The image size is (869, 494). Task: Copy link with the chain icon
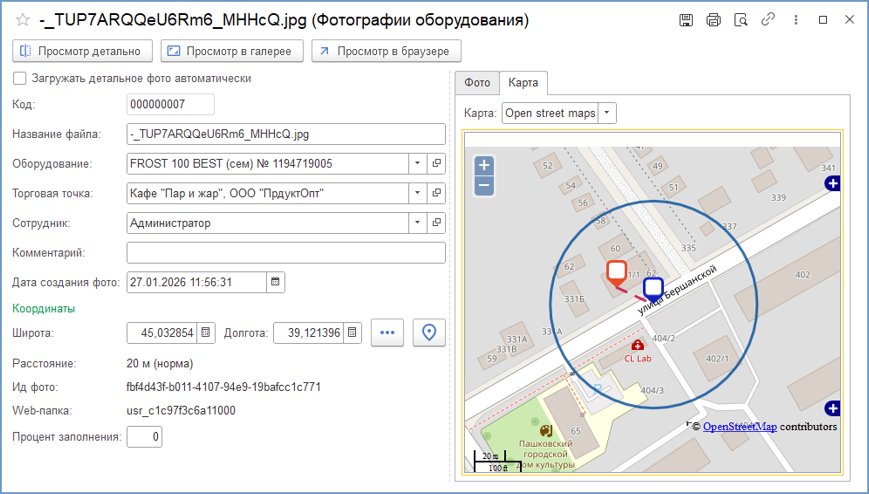pos(768,20)
